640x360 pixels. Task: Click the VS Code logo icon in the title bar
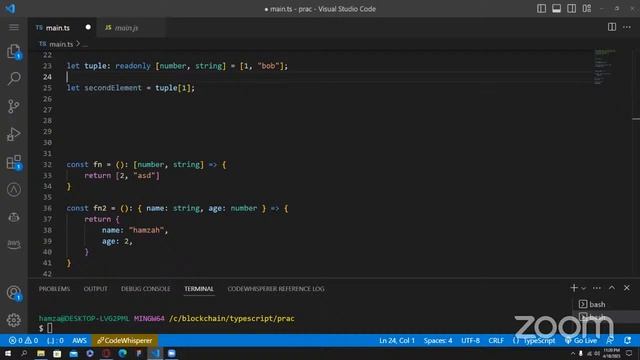pyautogui.click(x=11, y=9)
